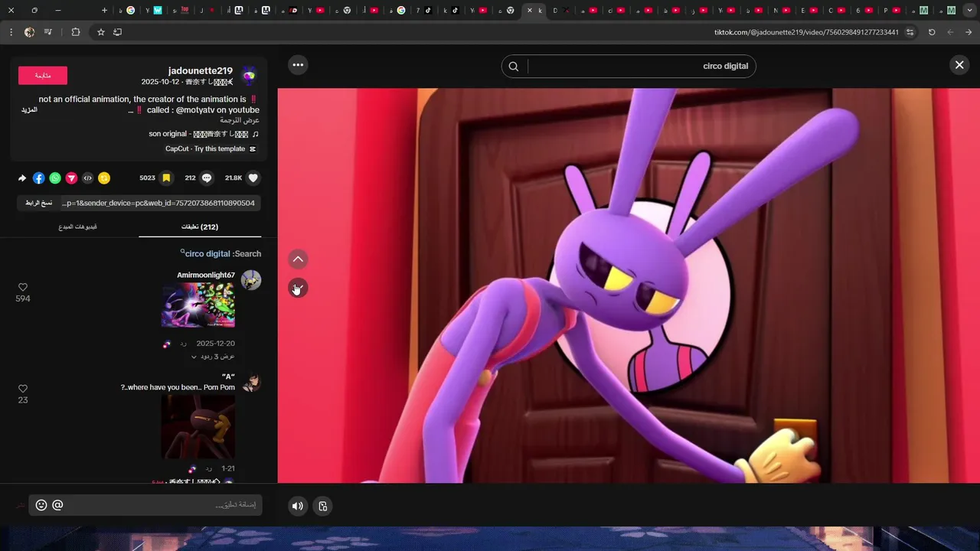Close the TikTok video viewer
Screen dimensions: 980x551
coord(959,65)
